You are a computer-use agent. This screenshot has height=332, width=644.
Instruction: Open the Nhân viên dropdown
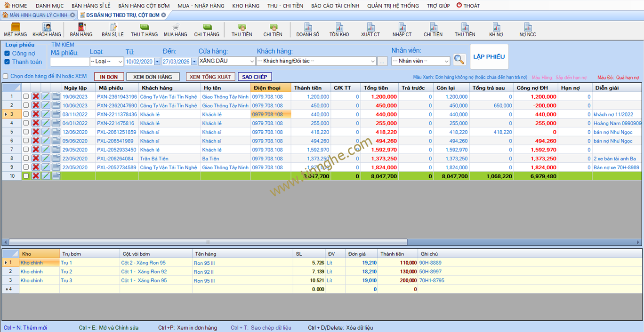[x=446, y=61]
